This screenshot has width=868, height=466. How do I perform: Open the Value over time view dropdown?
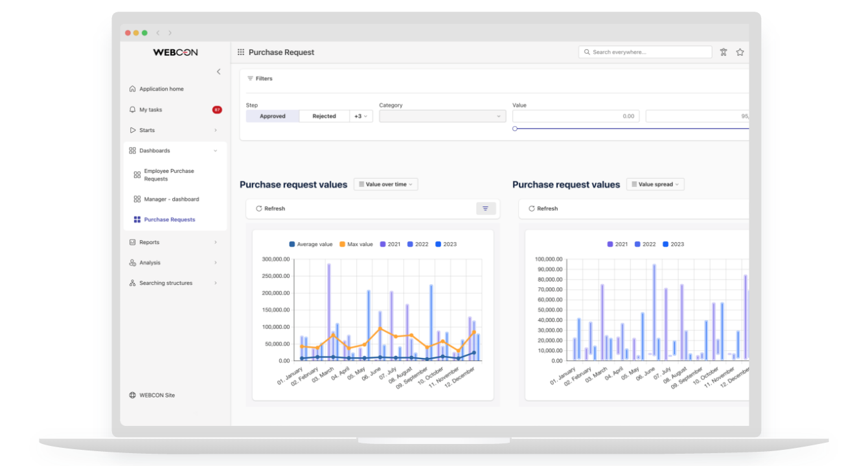pyautogui.click(x=385, y=184)
